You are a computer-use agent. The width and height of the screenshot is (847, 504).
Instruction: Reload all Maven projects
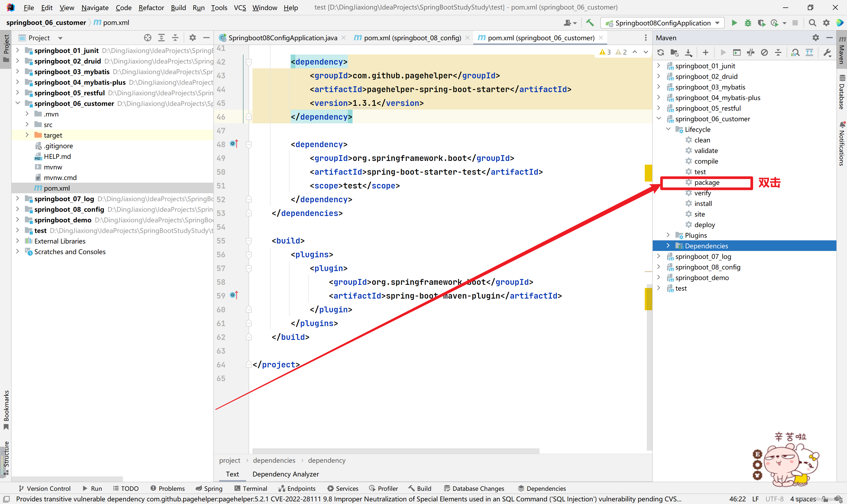coord(661,53)
